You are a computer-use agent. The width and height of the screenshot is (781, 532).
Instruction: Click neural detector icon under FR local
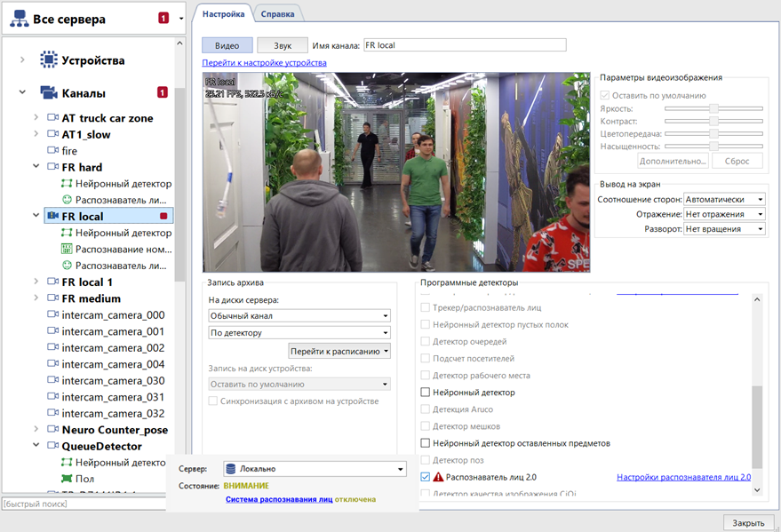click(67, 233)
